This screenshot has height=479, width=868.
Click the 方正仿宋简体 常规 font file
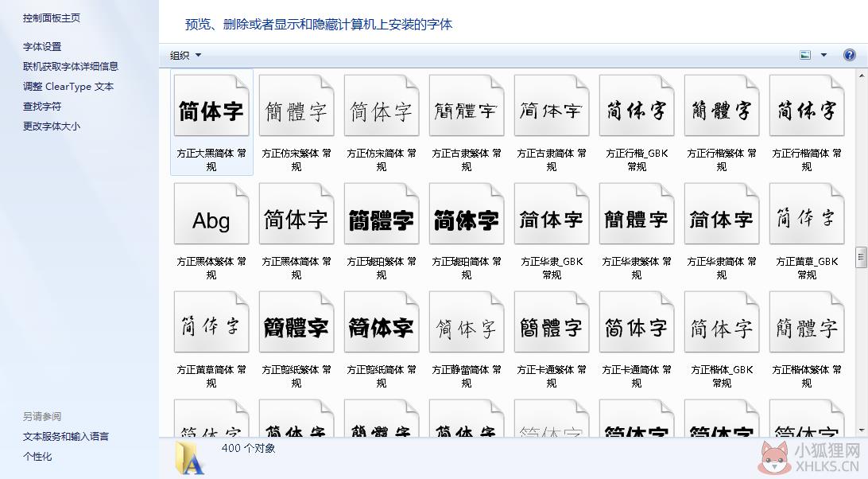point(382,106)
